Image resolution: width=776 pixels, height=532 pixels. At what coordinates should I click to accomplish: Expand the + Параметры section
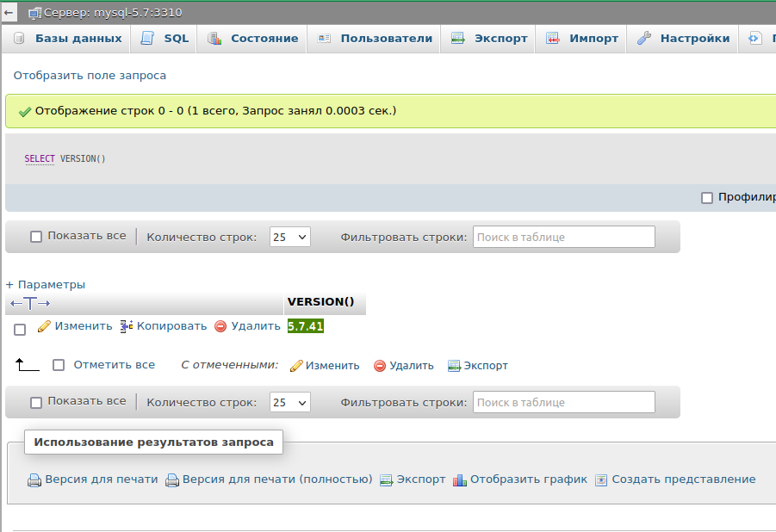46,285
